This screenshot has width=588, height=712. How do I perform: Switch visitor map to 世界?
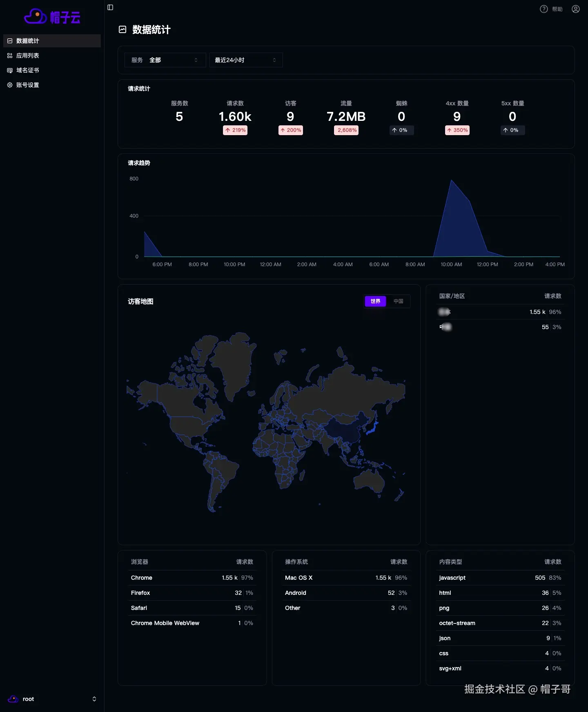tap(375, 301)
